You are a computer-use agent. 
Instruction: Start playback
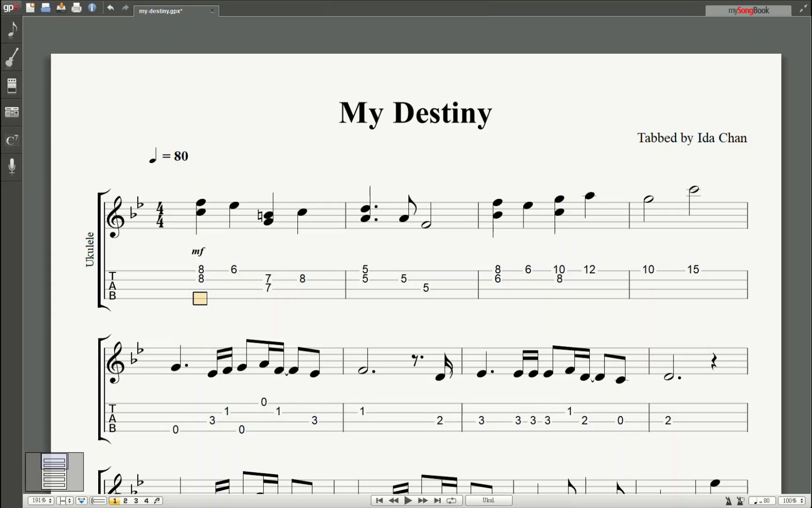pyautogui.click(x=408, y=500)
